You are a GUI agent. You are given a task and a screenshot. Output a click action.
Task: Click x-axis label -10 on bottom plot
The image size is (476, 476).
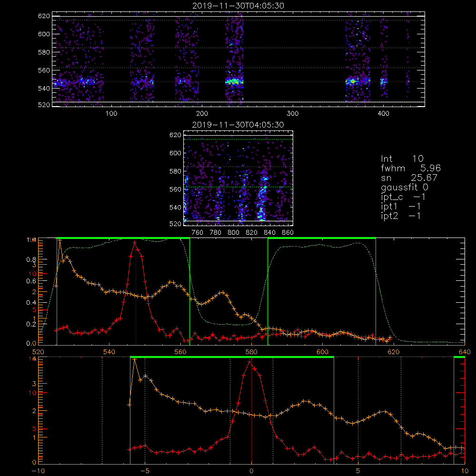(x=38, y=471)
